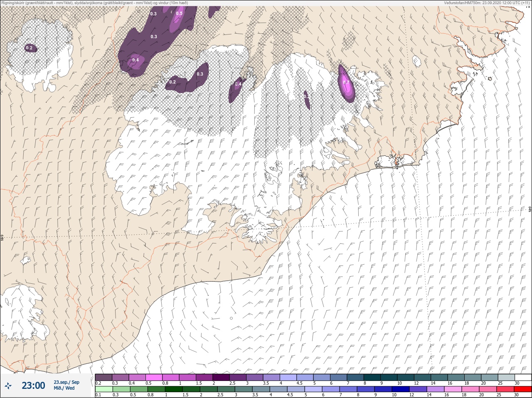This screenshot has width=532, height=398.
Task: Select the lavender 4.5 swatch in snow legend
Action: (x=305, y=377)
